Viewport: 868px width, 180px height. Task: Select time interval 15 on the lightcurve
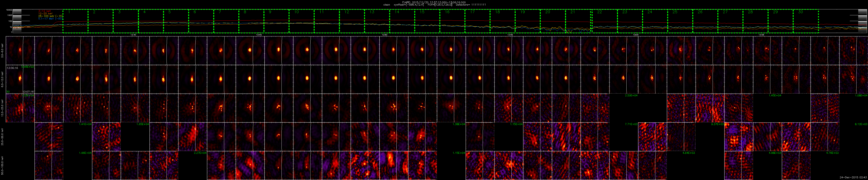[x=427, y=21]
